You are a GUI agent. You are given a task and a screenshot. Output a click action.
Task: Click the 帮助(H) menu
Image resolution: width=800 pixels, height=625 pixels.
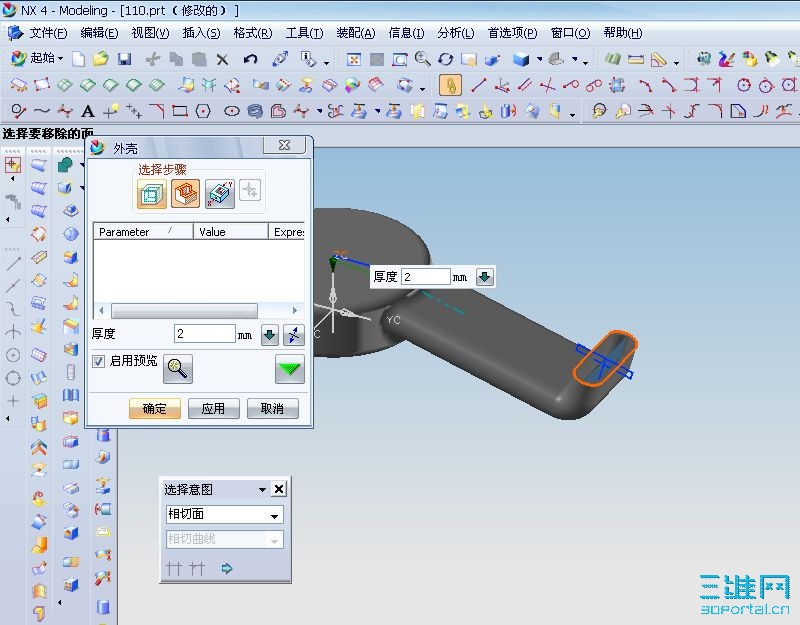(x=622, y=33)
